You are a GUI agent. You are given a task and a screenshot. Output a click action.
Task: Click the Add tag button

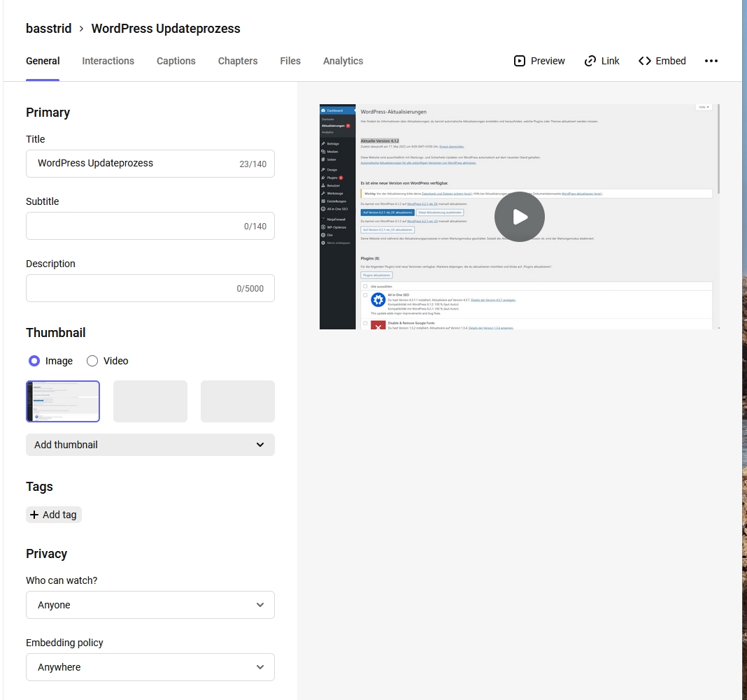click(54, 515)
